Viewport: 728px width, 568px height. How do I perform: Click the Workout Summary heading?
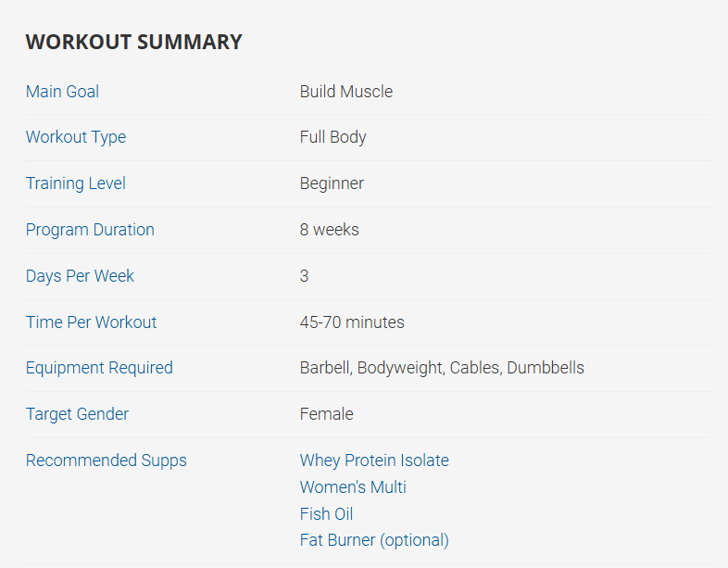coord(133,42)
